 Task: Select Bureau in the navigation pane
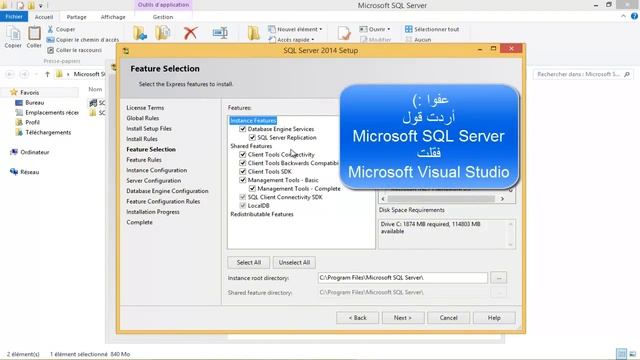click(x=34, y=103)
